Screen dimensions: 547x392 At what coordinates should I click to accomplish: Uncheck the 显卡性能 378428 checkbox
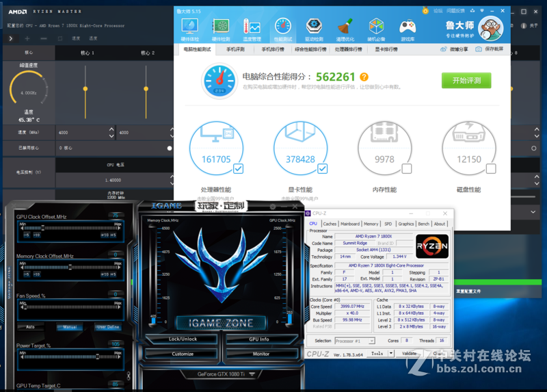click(x=322, y=169)
